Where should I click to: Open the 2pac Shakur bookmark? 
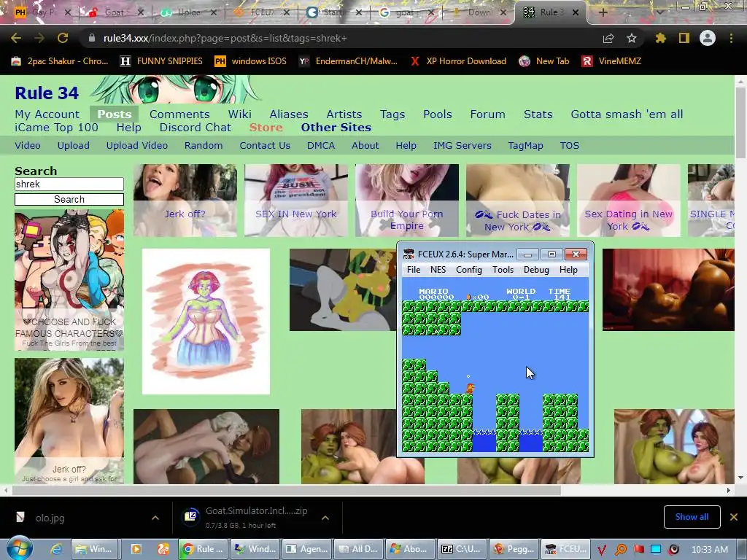pos(60,61)
